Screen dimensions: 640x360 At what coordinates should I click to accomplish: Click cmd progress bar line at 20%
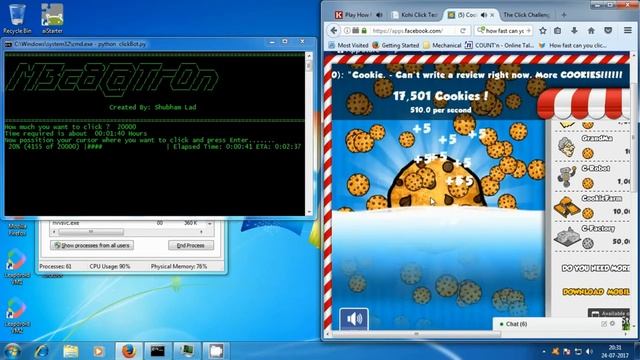(x=154, y=147)
